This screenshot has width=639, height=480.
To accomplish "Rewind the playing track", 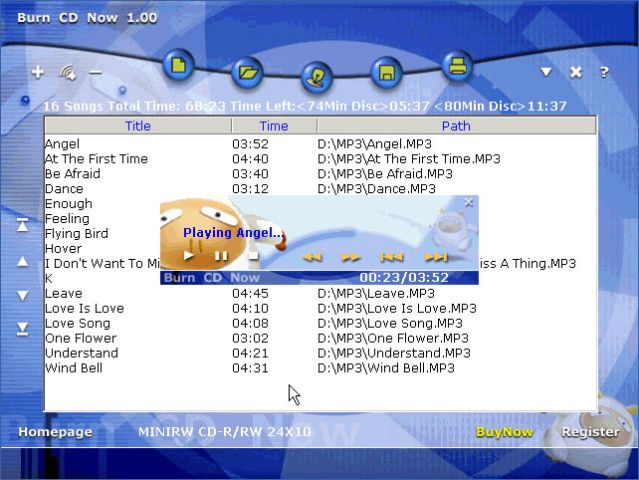I will [313, 257].
